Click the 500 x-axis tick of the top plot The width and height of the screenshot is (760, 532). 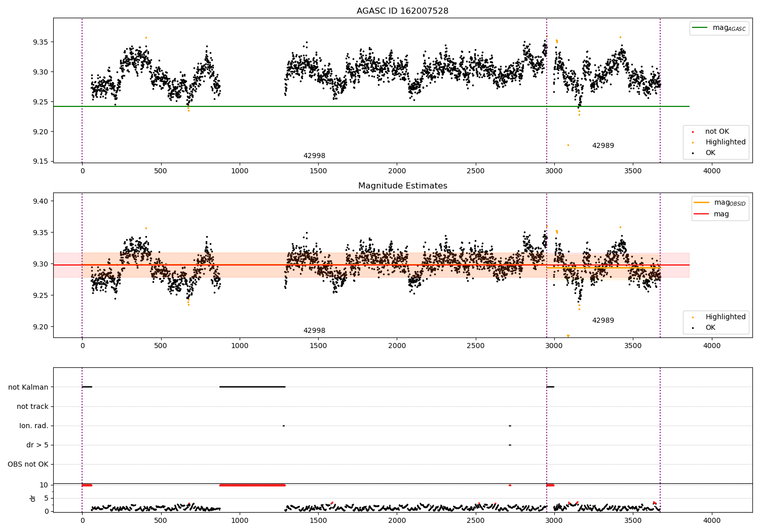click(x=161, y=171)
